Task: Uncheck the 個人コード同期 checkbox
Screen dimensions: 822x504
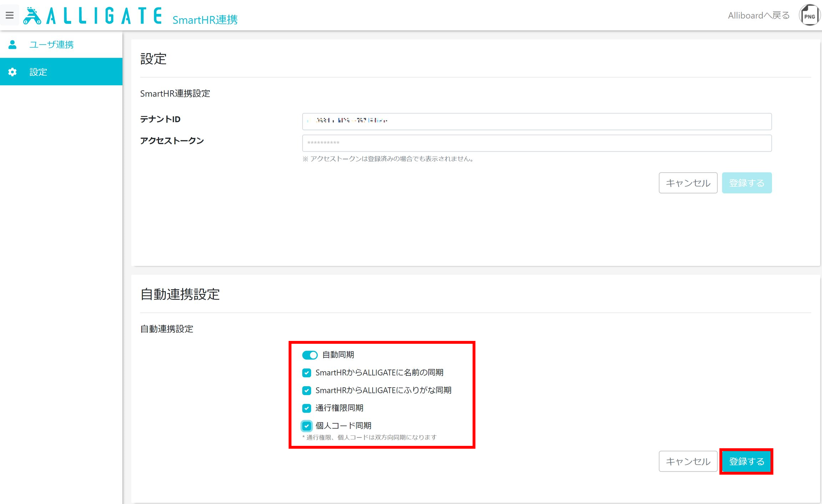Action: 307,426
